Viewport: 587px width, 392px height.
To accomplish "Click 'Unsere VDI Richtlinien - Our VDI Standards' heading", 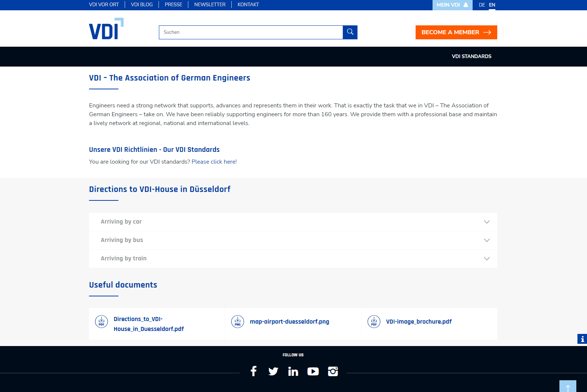I will tap(154, 149).
